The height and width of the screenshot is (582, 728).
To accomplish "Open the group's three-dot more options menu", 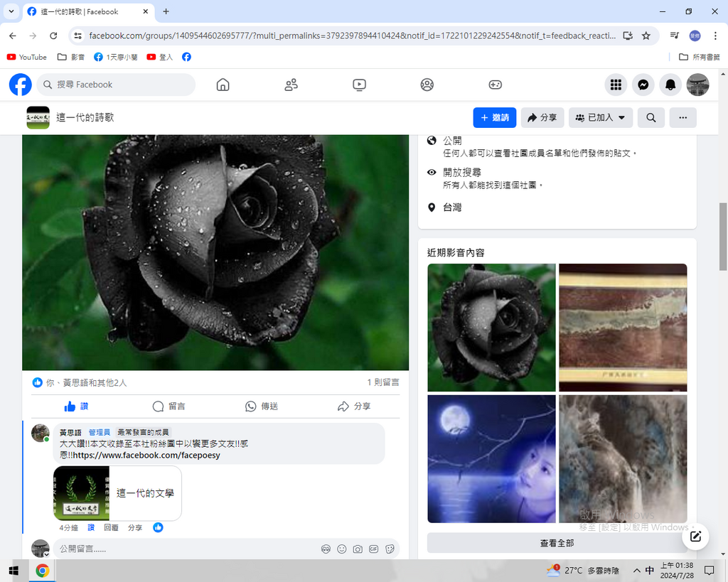I will pos(682,118).
